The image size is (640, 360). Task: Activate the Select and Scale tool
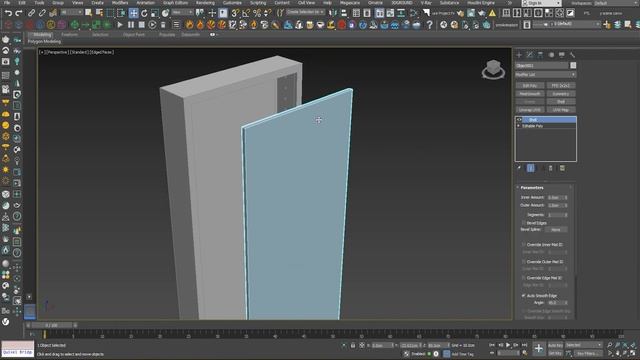coord(155,13)
